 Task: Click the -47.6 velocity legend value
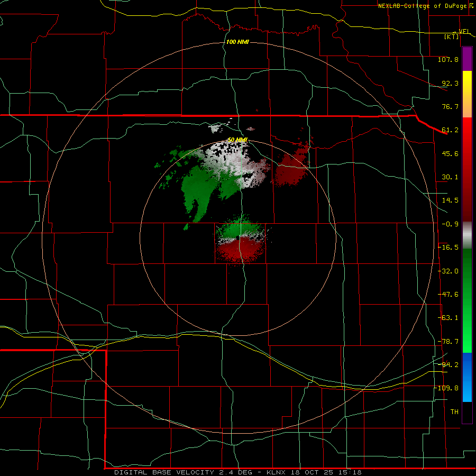(448, 295)
